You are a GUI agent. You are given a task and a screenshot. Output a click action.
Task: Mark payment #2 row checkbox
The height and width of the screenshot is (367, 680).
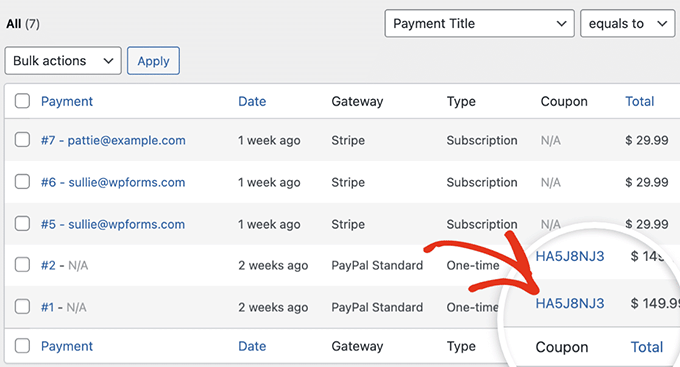(22, 265)
